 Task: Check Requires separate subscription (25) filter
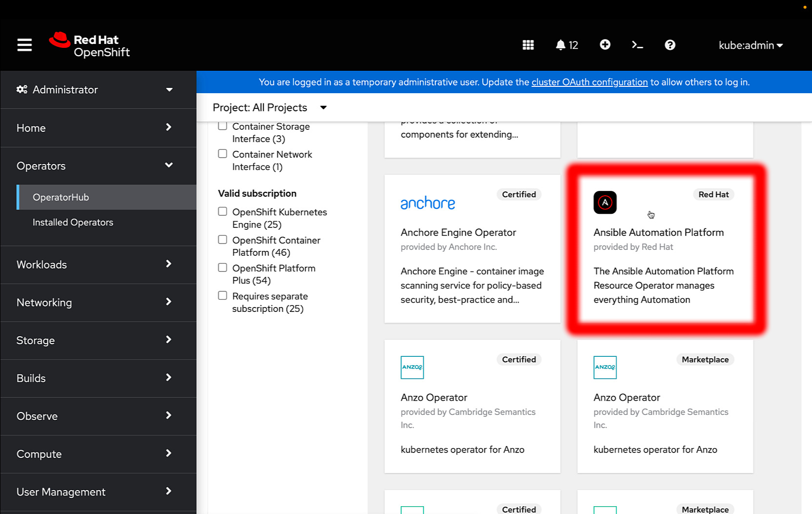point(223,295)
